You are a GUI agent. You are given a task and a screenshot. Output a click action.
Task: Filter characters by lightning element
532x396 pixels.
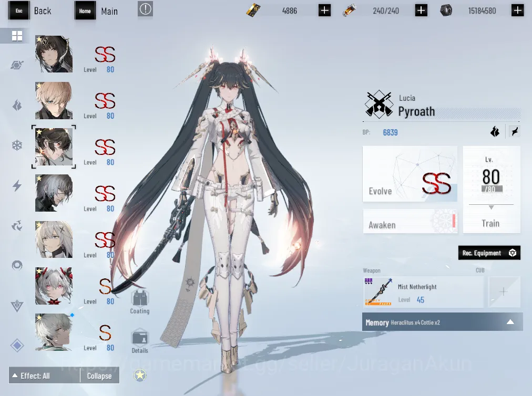17,185
